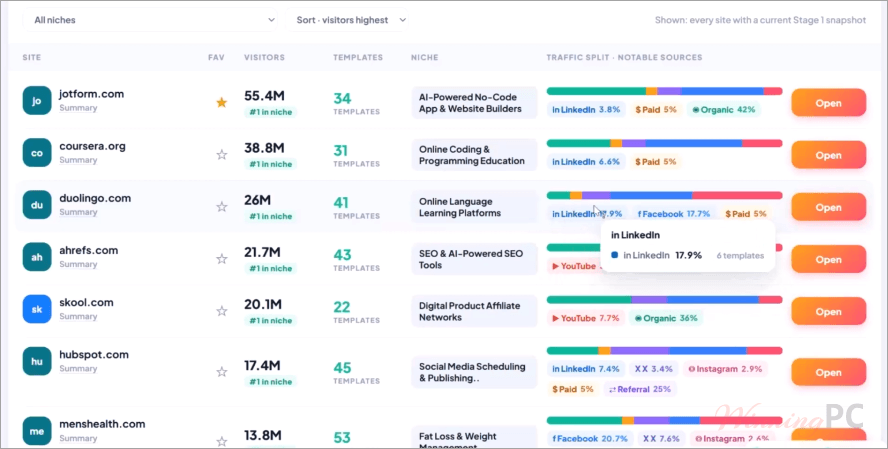This screenshot has width=888, height=449.
Task: Click the NICHE column header
Action: [x=425, y=58]
